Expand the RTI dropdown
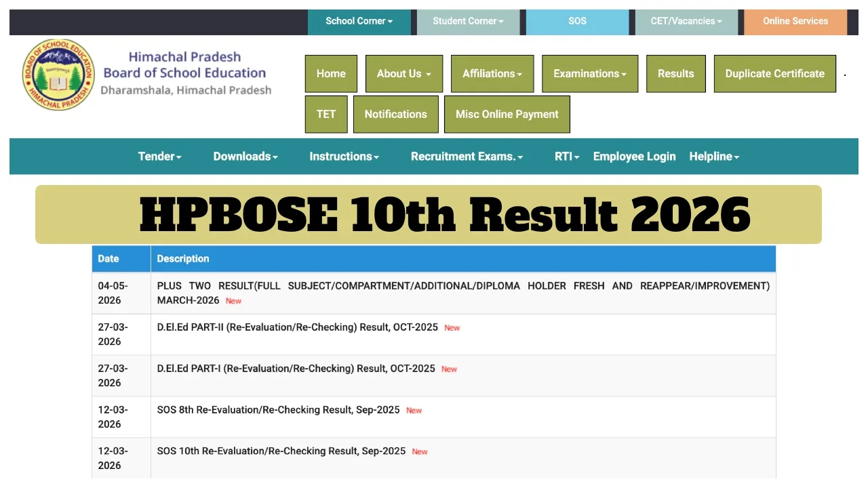The image size is (868, 488). pyautogui.click(x=567, y=157)
